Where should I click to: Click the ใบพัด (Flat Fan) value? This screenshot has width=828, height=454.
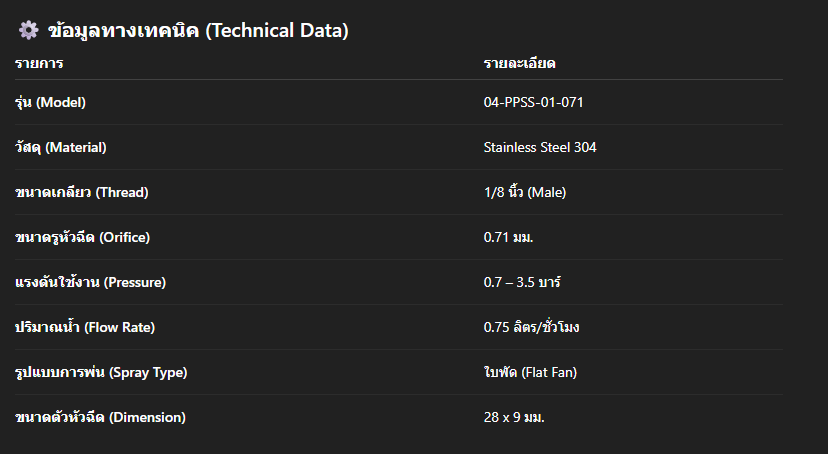[530, 372]
